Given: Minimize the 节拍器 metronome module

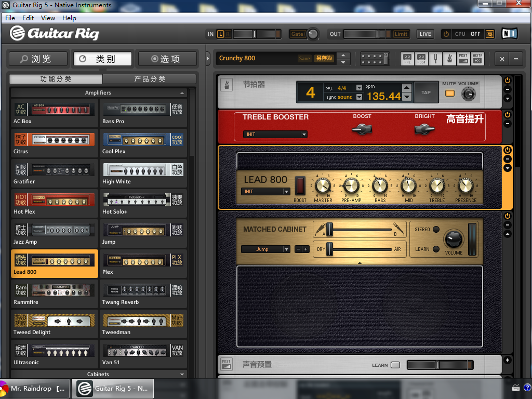Looking at the screenshot, I should click(x=507, y=89).
